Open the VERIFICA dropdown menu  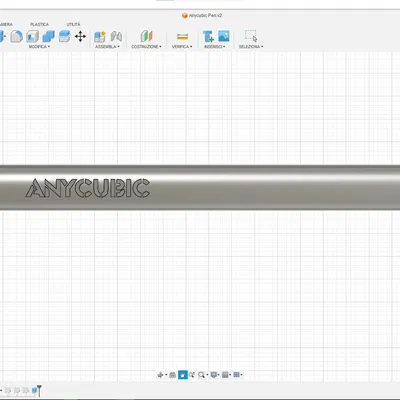pyautogui.click(x=182, y=47)
